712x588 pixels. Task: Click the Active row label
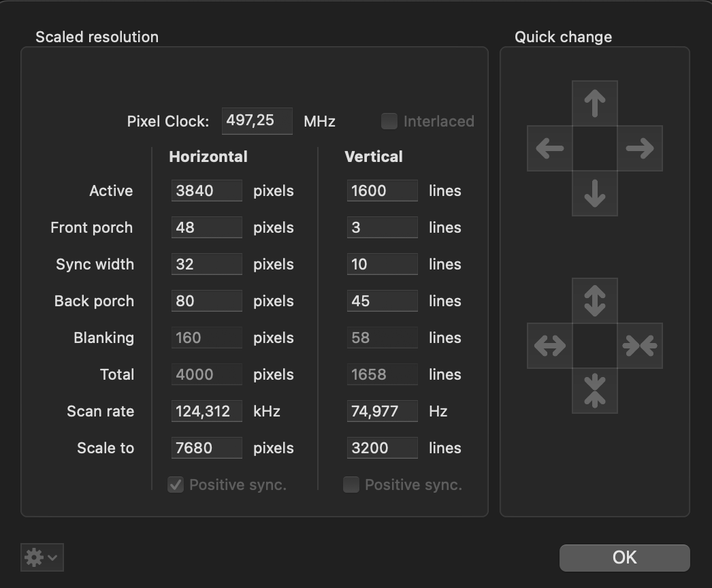[x=111, y=191]
